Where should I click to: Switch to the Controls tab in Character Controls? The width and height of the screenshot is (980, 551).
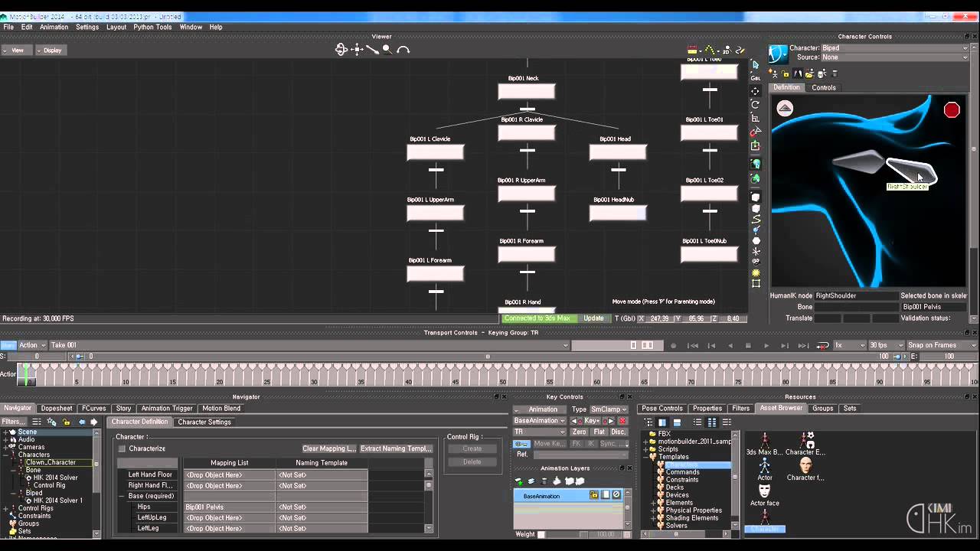pos(824,87)
